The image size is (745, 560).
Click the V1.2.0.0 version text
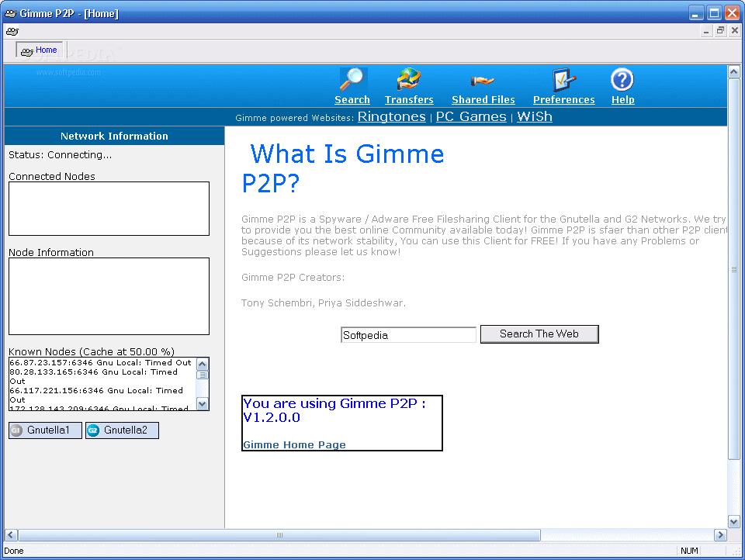272,417
